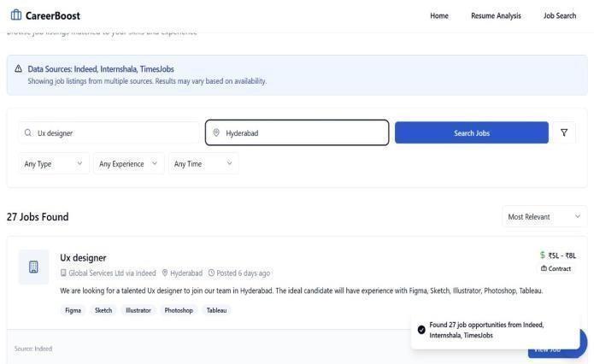This screenshot has width=594, height=364.
Task: Open the Most Relevant sort dropdown
Action: (x=544, y=216)
